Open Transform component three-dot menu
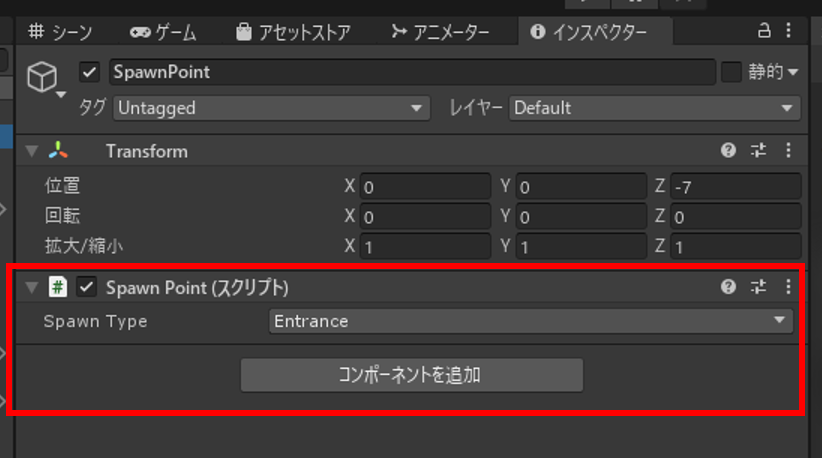Screen dimensions: 822x458 coord(788,151)
